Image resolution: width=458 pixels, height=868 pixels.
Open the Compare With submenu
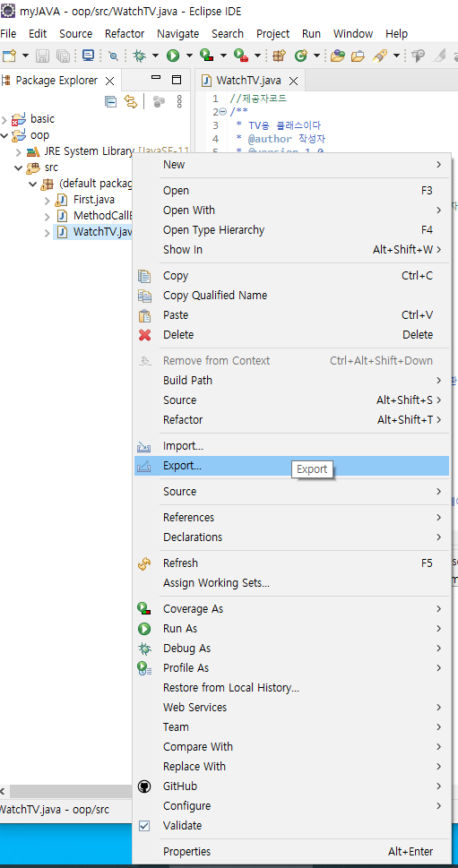tap(291, 747)
